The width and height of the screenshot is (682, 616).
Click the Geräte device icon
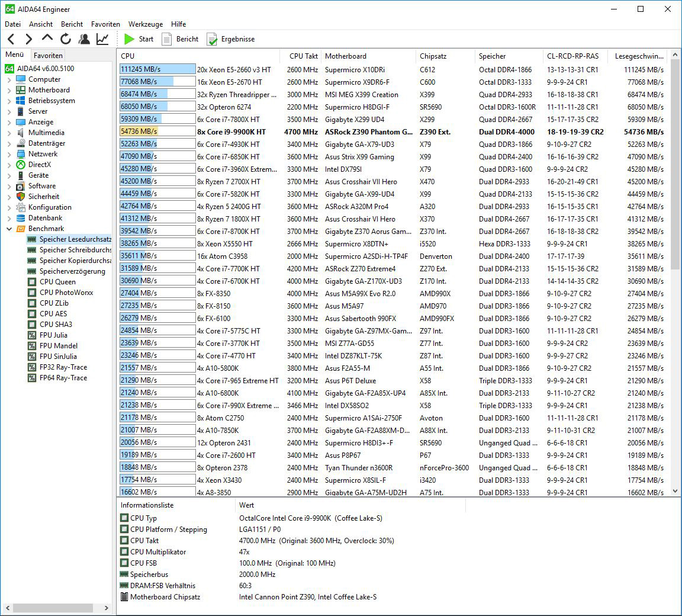[21, 175]
